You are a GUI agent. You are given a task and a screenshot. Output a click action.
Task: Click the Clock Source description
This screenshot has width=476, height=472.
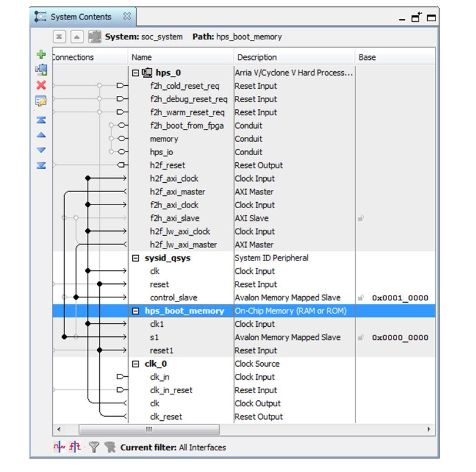tap(257, 364)
